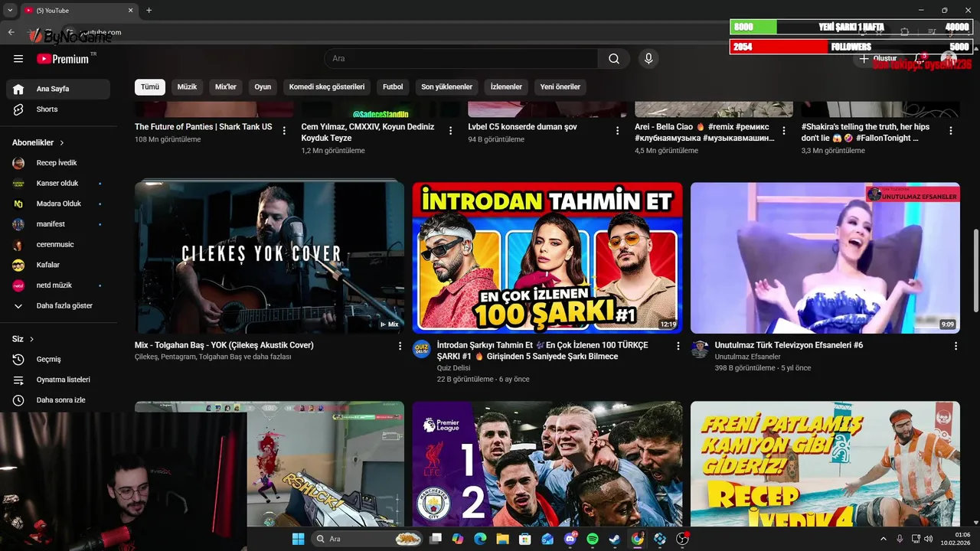
Task: Activate voice search microphone
Action: pyautogui.click(x=648, y=59)
